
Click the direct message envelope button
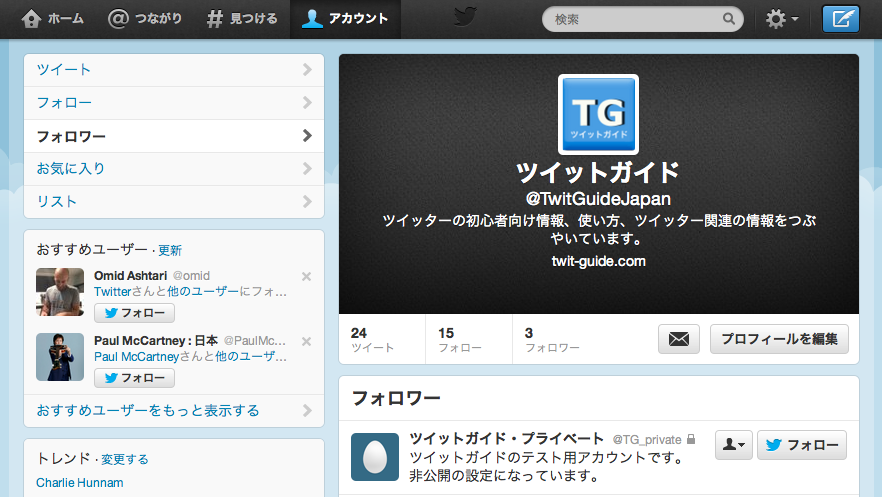click(679, 339)
